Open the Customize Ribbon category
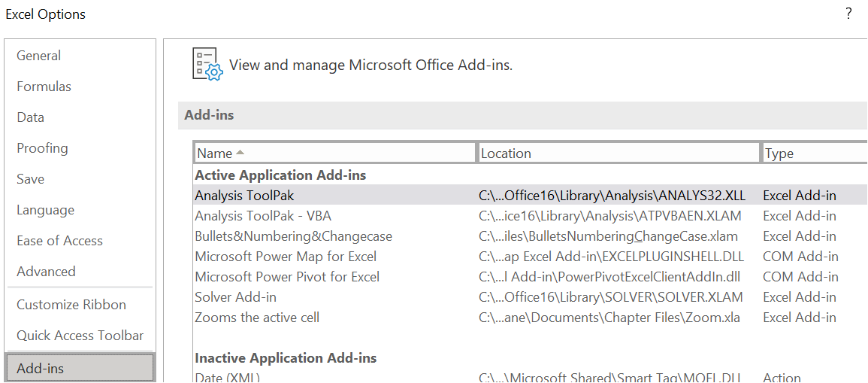This screenshot has height=383, width=868. pos(71,305)
